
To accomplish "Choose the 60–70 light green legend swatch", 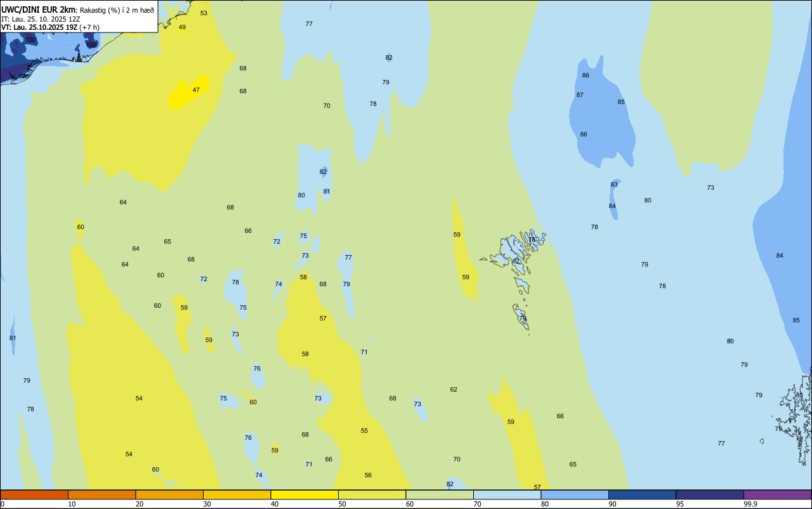I will (x=440, y=494).
